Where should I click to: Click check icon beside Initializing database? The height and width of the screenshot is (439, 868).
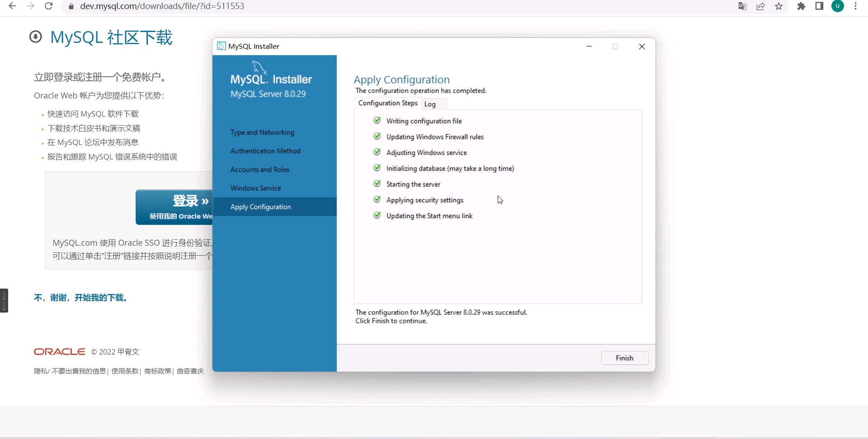[377, 168]
